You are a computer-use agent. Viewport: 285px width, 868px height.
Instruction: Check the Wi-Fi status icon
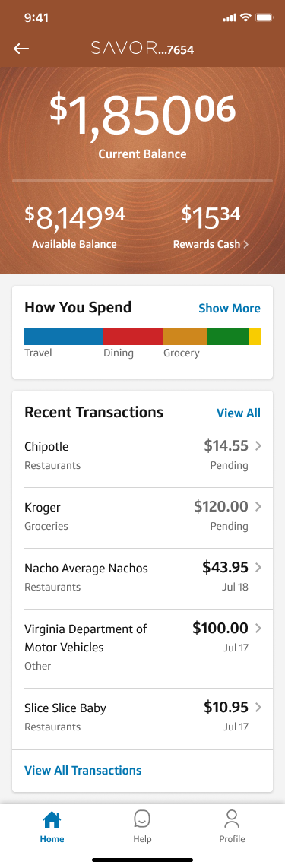tap(245, 17)
